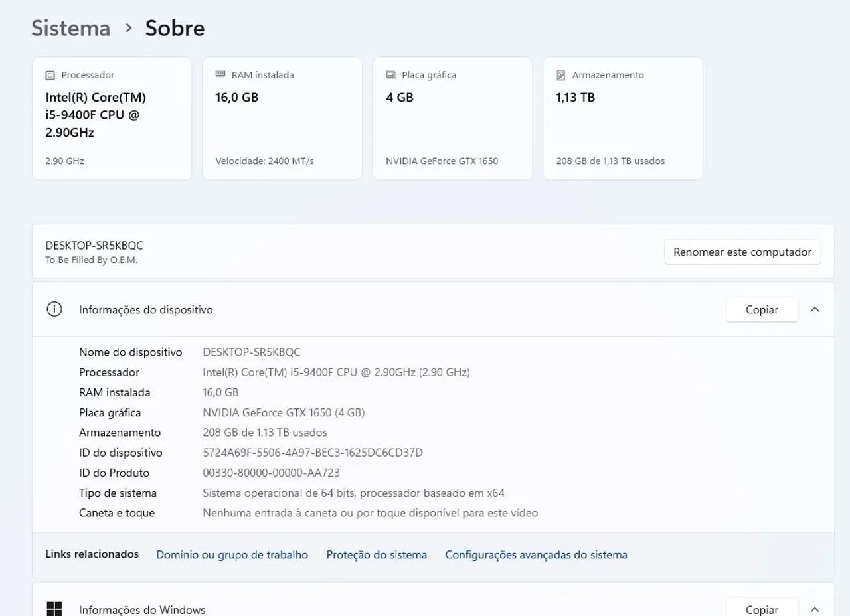Go back to Sistema in the breadcrumb
Image resolution: width=850 pixels, height=616 pixels.
point(70,28)
